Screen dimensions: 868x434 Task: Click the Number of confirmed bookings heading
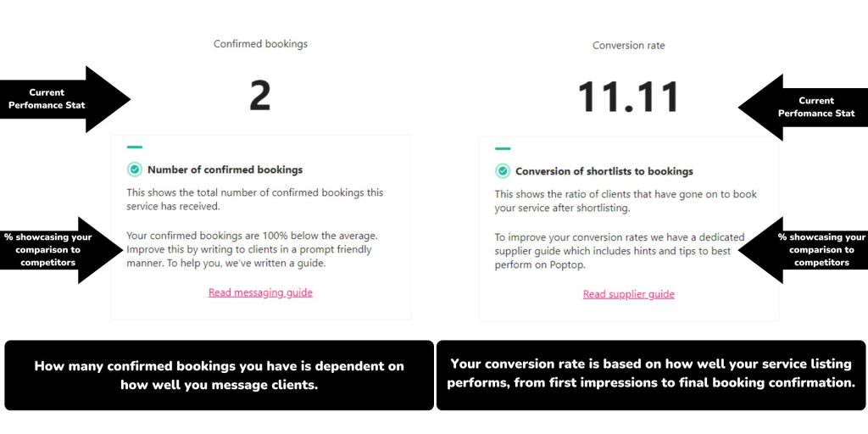225,170
